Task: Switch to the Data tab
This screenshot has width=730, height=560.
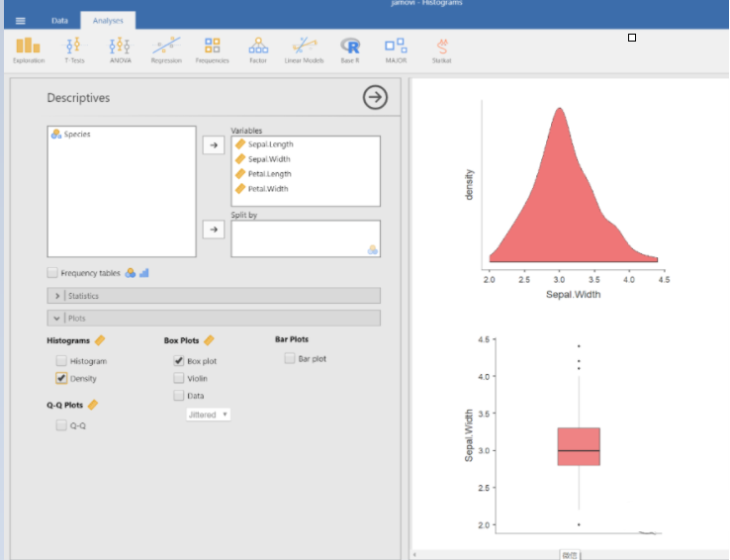Action: (60, 21)
